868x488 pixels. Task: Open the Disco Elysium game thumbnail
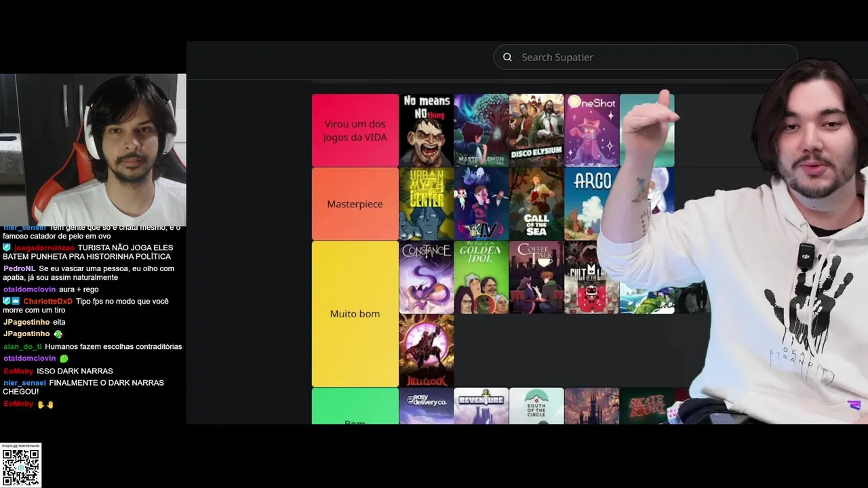click(536, 130)
